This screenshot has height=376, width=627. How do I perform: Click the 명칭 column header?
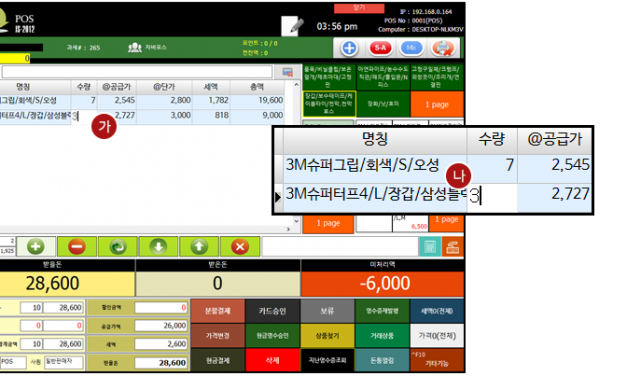pyautogui.click(x=23, y=87)
